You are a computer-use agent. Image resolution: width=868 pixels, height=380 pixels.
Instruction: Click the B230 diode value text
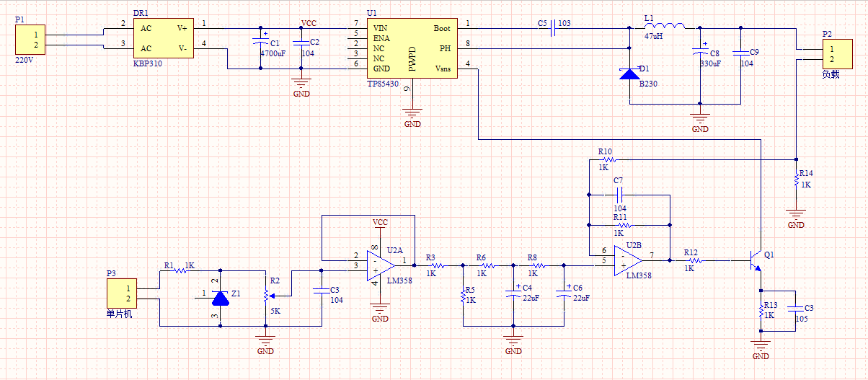pyautogui.click(x=647, y=84)
